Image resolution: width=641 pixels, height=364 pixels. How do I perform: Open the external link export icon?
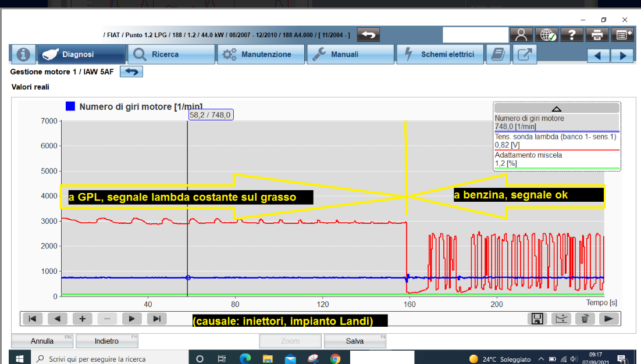pos(525,55)
